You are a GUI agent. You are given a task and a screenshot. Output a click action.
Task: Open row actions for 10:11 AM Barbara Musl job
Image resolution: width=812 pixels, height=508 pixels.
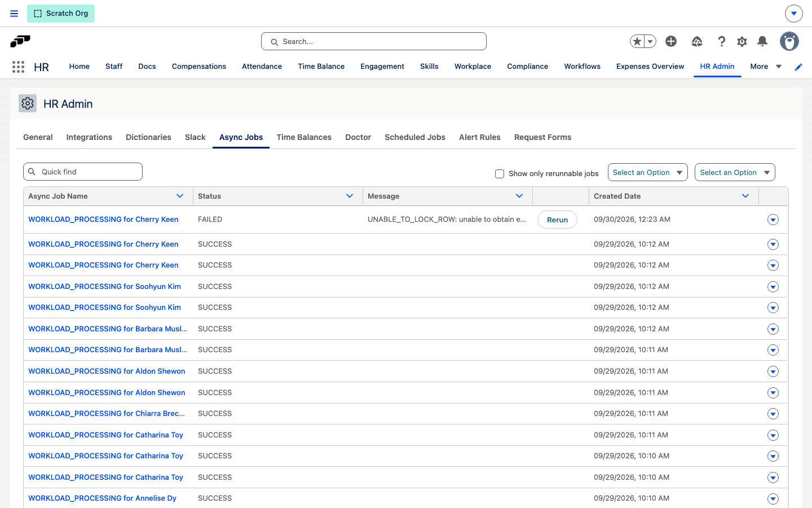[x=773, y=350]
